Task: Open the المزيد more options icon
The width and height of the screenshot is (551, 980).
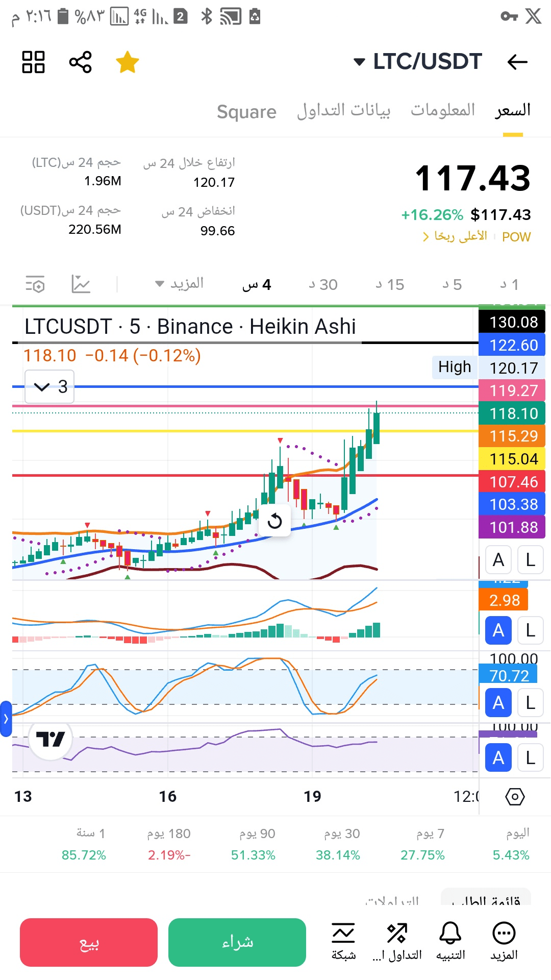Action: (504, 942)
